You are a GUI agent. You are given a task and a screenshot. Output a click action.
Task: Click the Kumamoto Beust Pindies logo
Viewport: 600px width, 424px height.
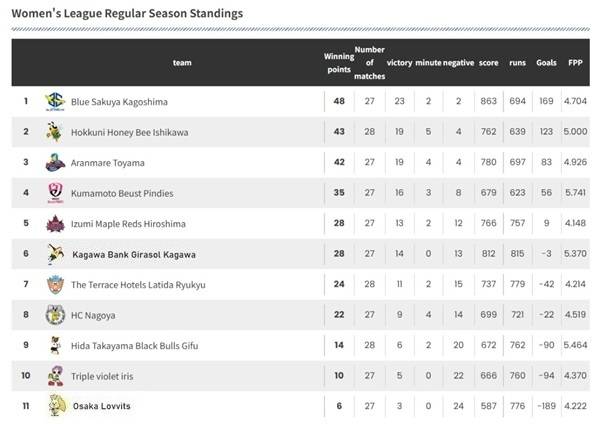tap(54, 193)
